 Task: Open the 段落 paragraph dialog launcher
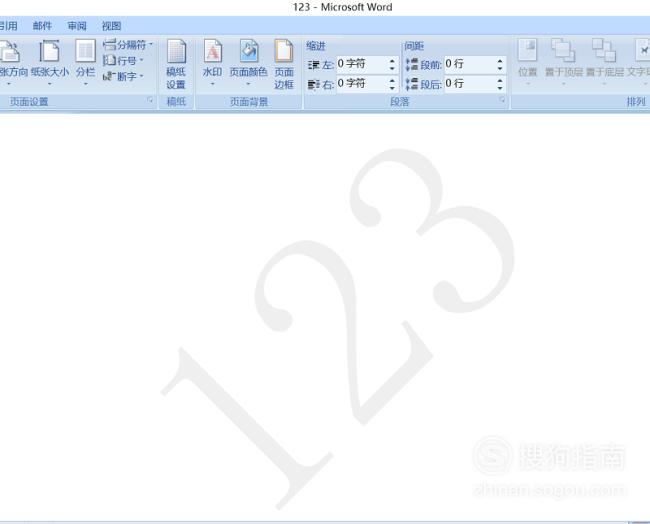tap(502, 100)
